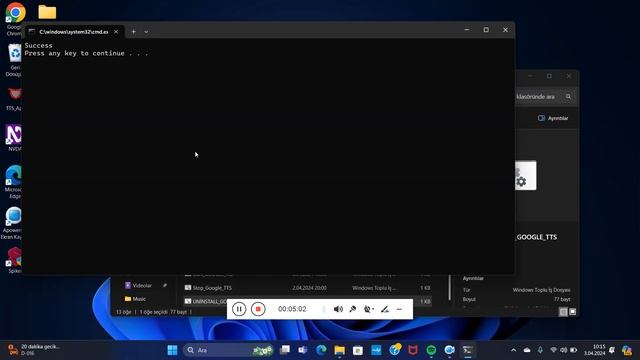The image size is (640, 360).
Task: Open the notification bell in taskbar
Action: (x=611, y=350)
